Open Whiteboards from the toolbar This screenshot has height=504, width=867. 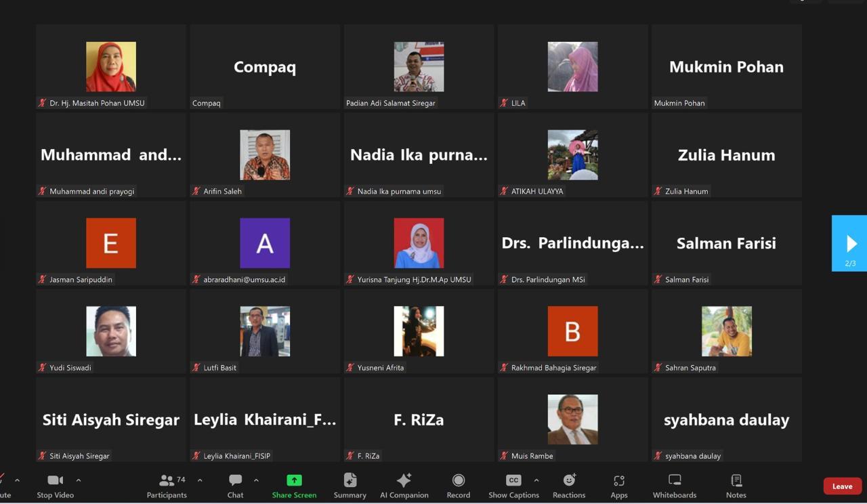pyautogui.click(x=674, y=485)
